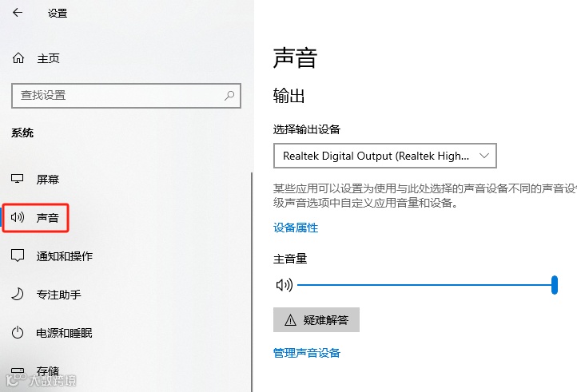Click the power icon for 电源和睡眠
The height and width of the screenshot is (392, 577).
coord(18,332)
